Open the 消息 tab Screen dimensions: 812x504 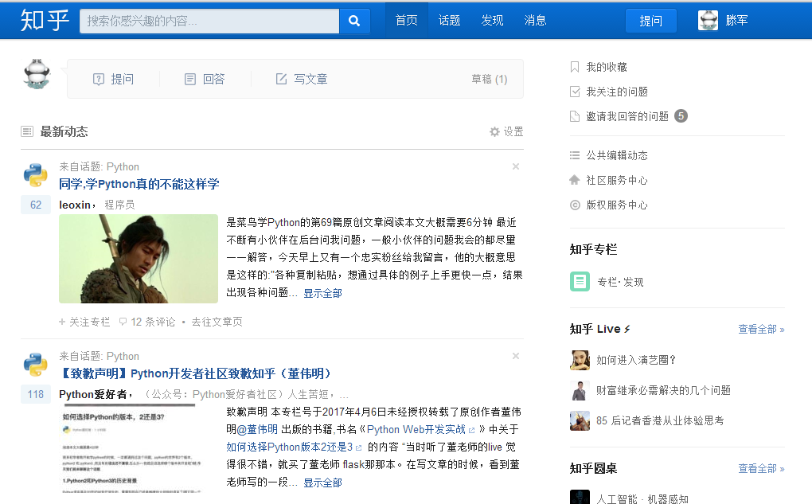coord(536,21)
